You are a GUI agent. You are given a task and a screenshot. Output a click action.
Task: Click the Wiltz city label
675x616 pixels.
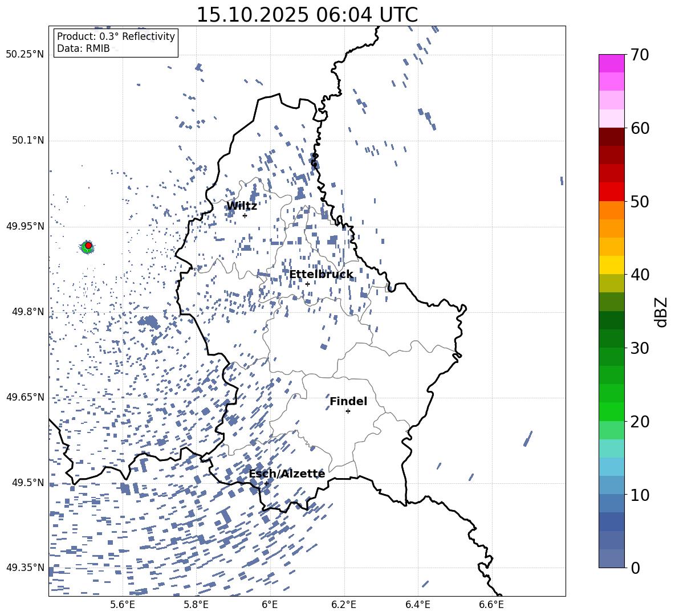pos(242,206)
